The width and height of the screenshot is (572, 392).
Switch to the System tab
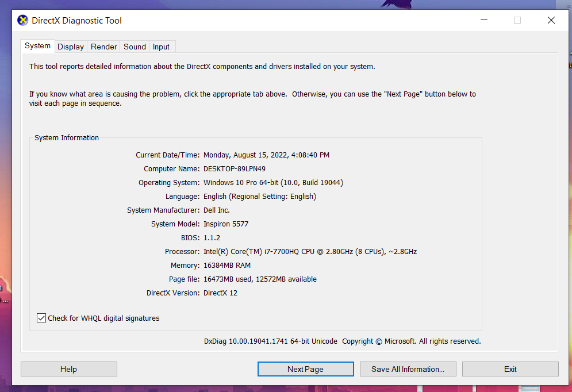point(37,46)
